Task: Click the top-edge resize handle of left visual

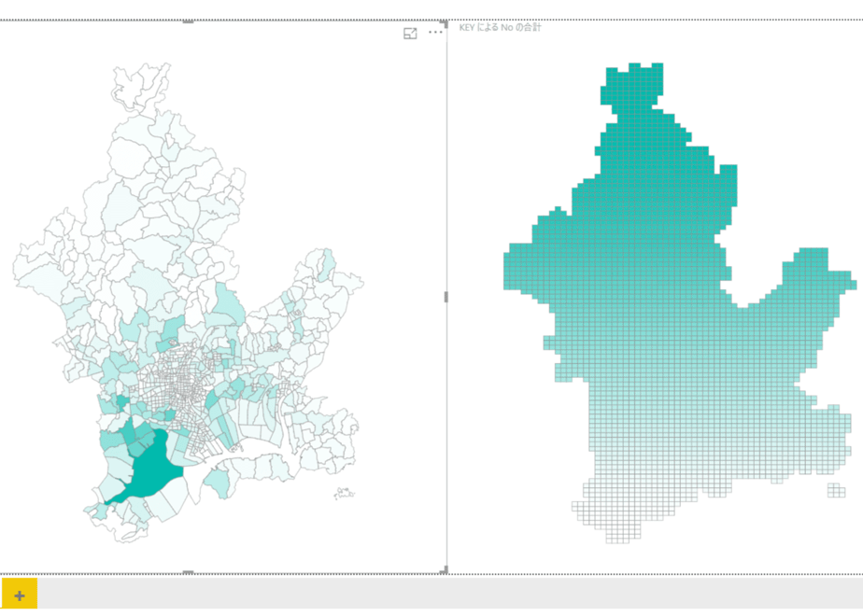Action: 189,22
